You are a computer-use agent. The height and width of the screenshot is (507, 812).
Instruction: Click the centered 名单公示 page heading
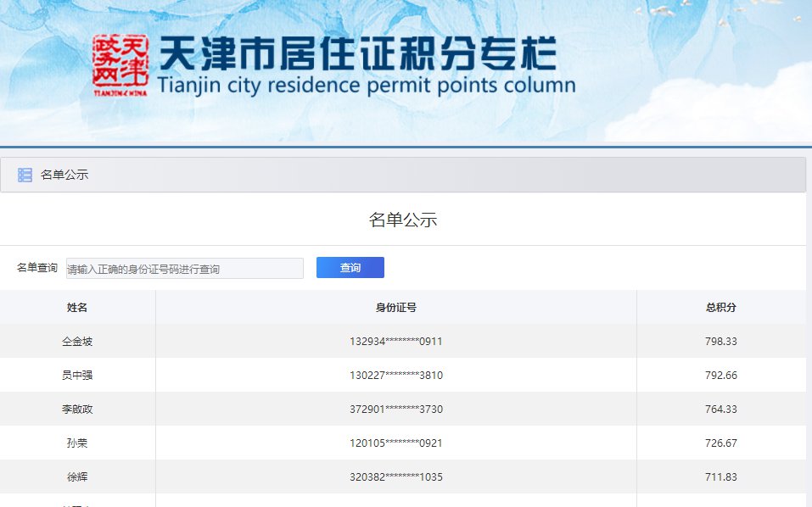point(403,220)
